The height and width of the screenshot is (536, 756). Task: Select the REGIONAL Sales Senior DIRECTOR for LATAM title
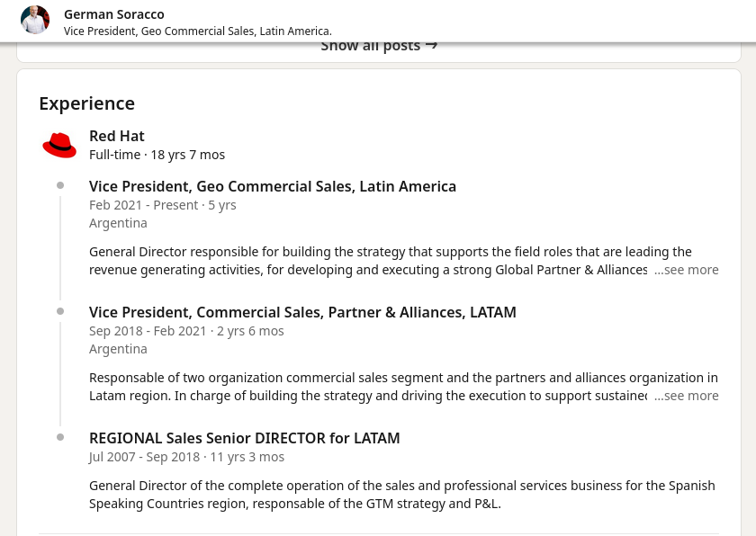click(245, 438)
